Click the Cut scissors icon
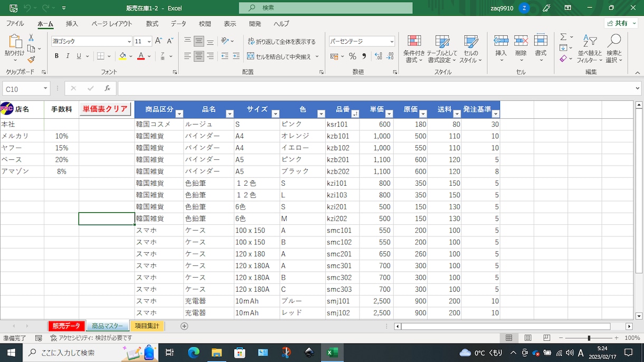Screen dimensions: 644x362 click(x=31, y=37)
